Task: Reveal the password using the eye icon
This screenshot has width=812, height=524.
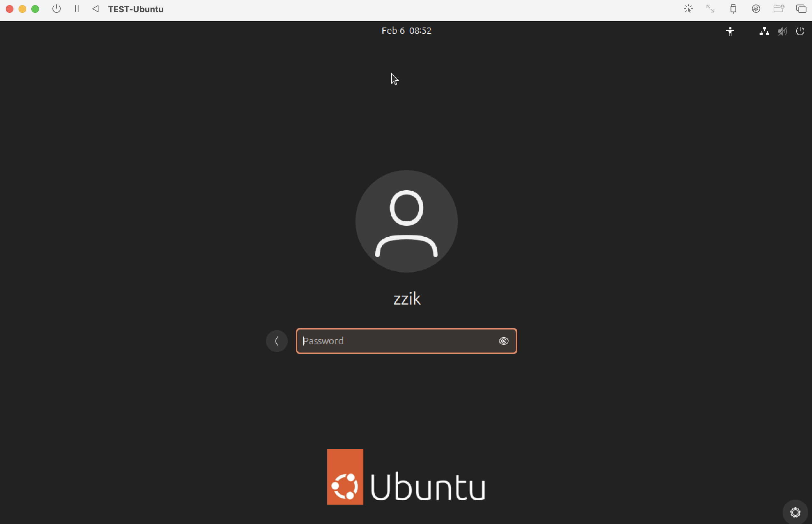Action: click(x=504, y=341)
